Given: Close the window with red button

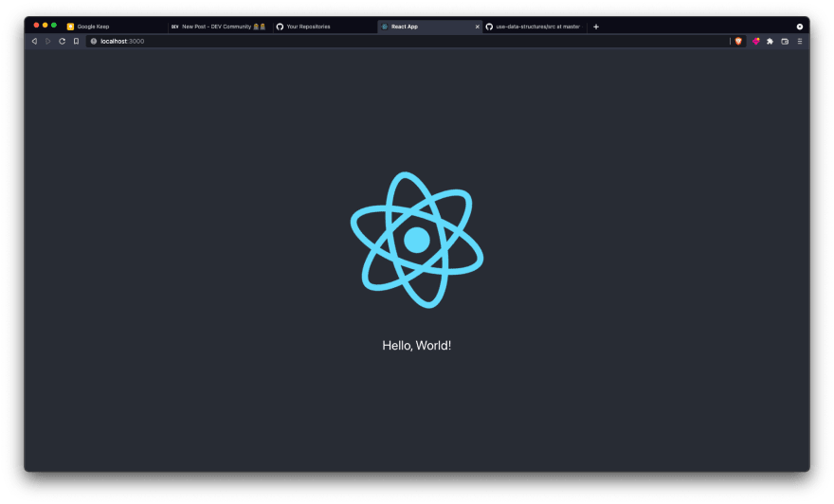Looking at the screenshot, I should 36,25.
